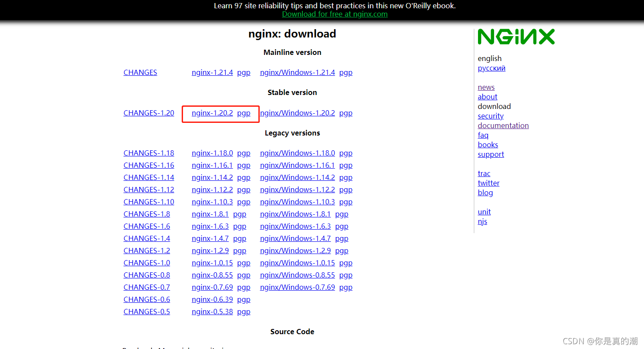
Task: Download nginx/Windows-1.14.2
Action: pos(298,177)
